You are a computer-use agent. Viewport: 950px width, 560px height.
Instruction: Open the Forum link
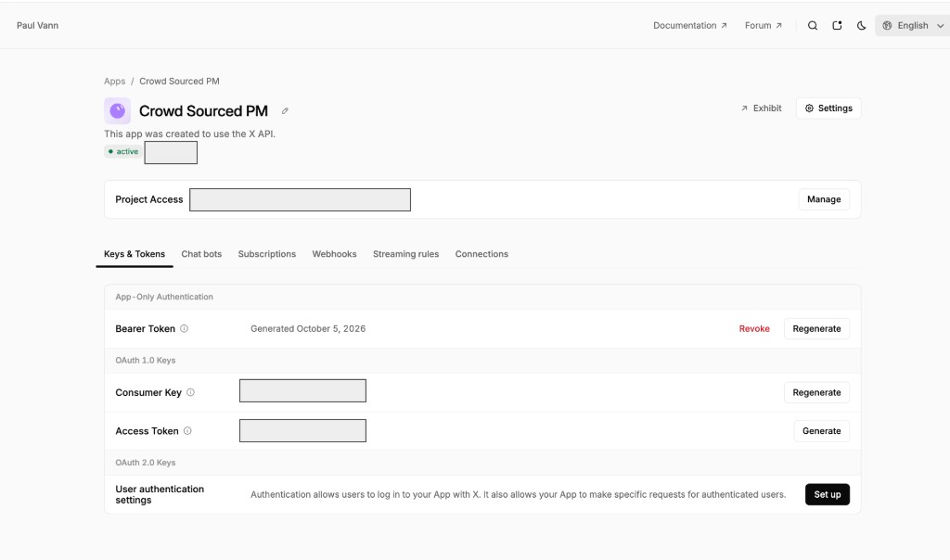point(764,25)
